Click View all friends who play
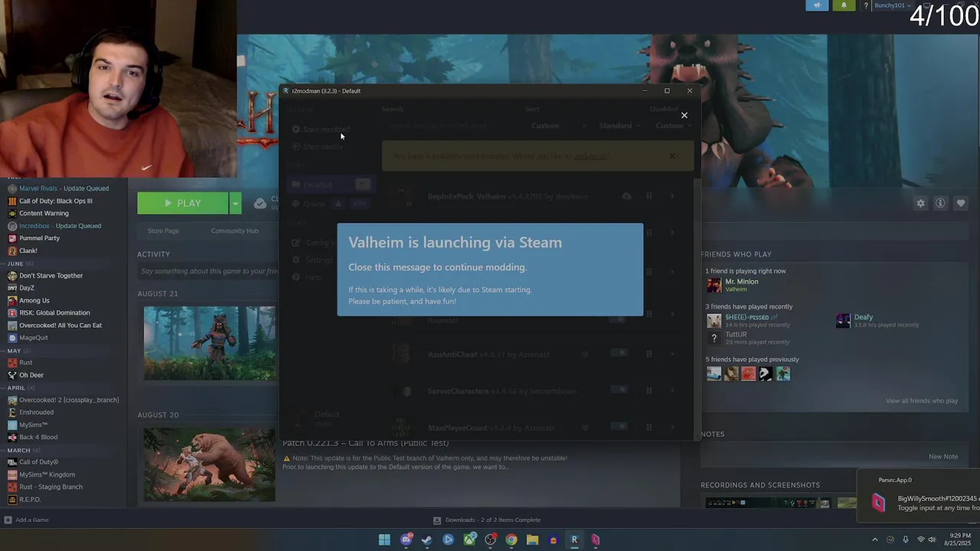980x551 pixels. [x=921, y=401]
